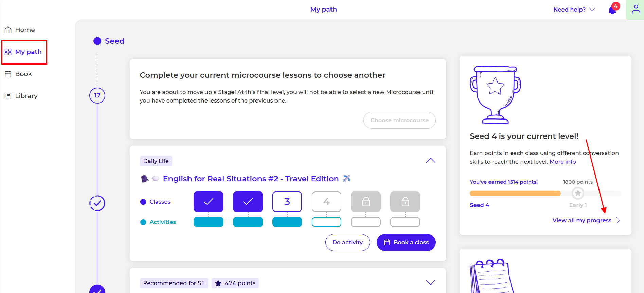The height and width of the screenshot is (293, 644).
Task: Click the locked sixth class tile
Action: (x=405, y=202)
